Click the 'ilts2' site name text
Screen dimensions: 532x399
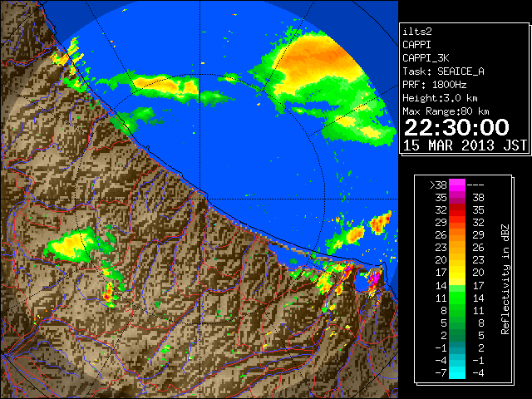[x=417, y=32]
